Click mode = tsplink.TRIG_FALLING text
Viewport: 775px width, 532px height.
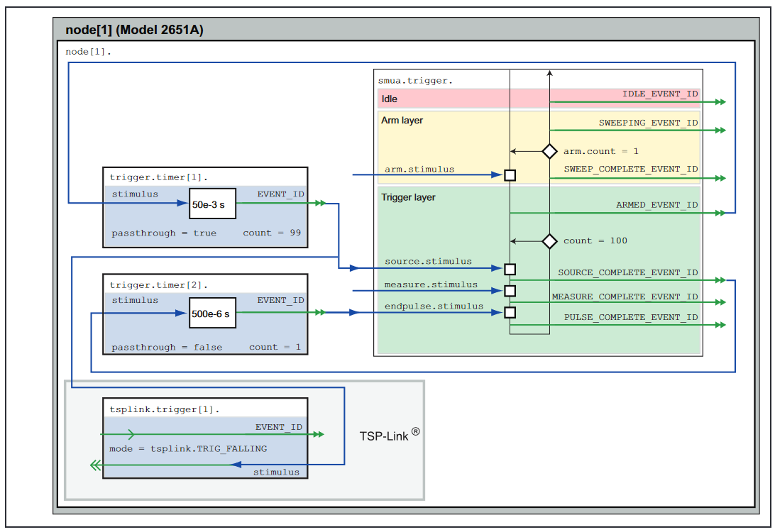point(188,449)
